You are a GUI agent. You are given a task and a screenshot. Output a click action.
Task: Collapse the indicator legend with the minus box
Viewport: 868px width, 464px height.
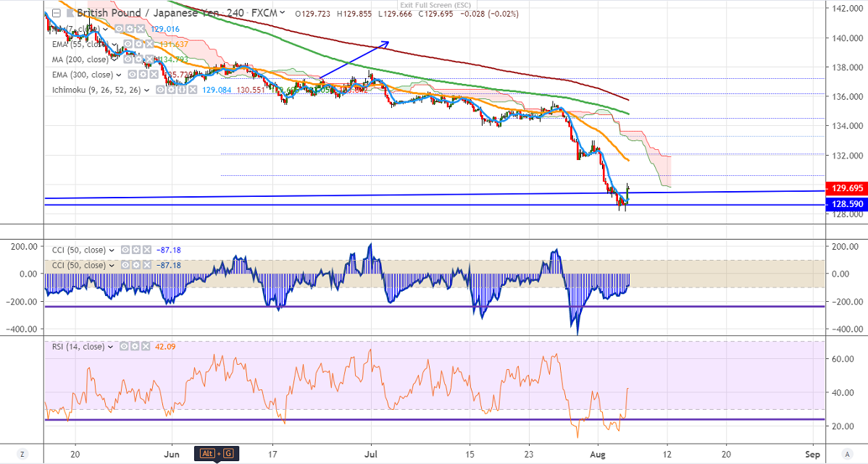point(57,13)
